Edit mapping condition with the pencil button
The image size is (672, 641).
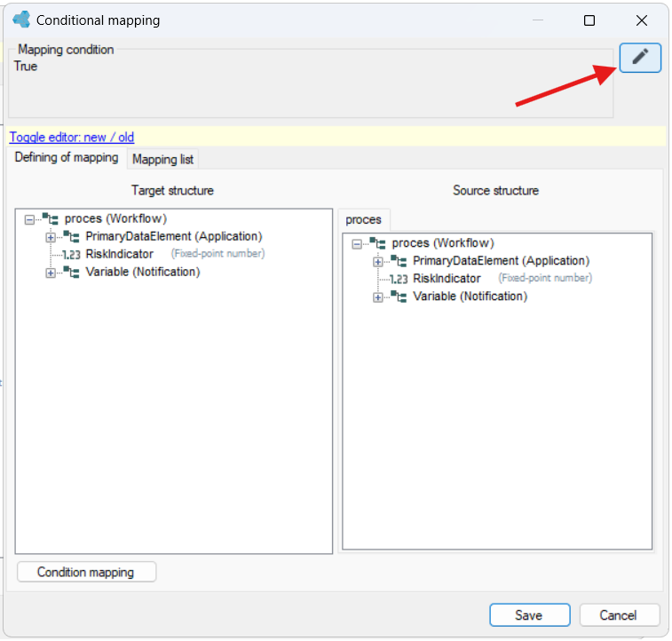pyautogui.click(x=639, y=58)
